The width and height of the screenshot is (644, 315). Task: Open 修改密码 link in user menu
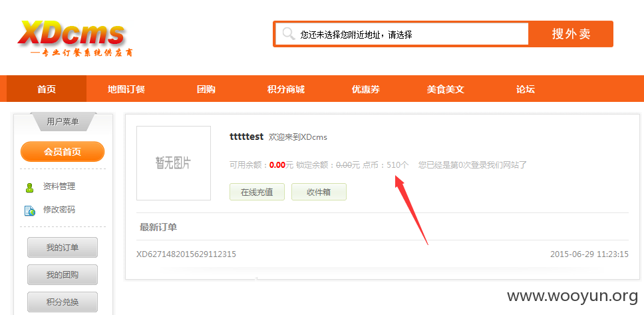click(59, 210)
